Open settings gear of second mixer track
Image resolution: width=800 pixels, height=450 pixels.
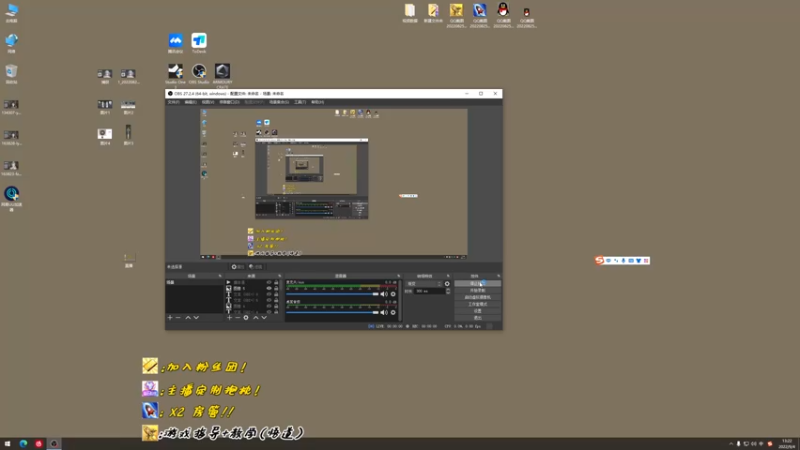[x=393, y=312]
